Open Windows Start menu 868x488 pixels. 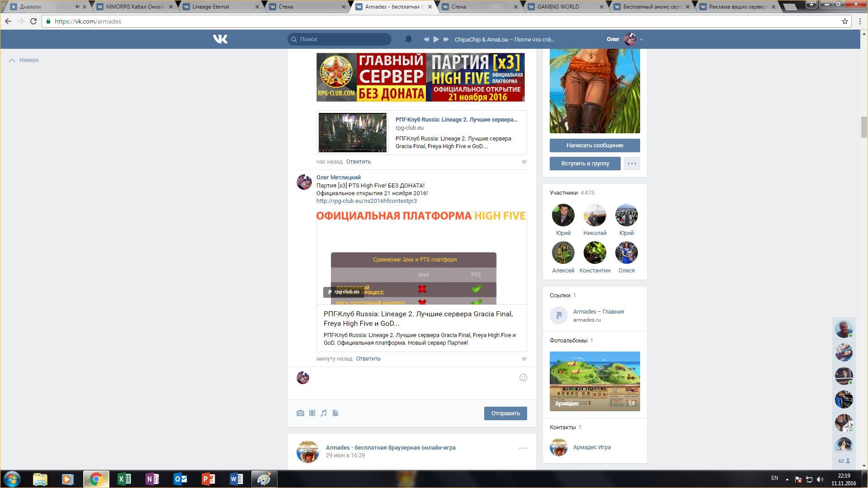point(12,479)
